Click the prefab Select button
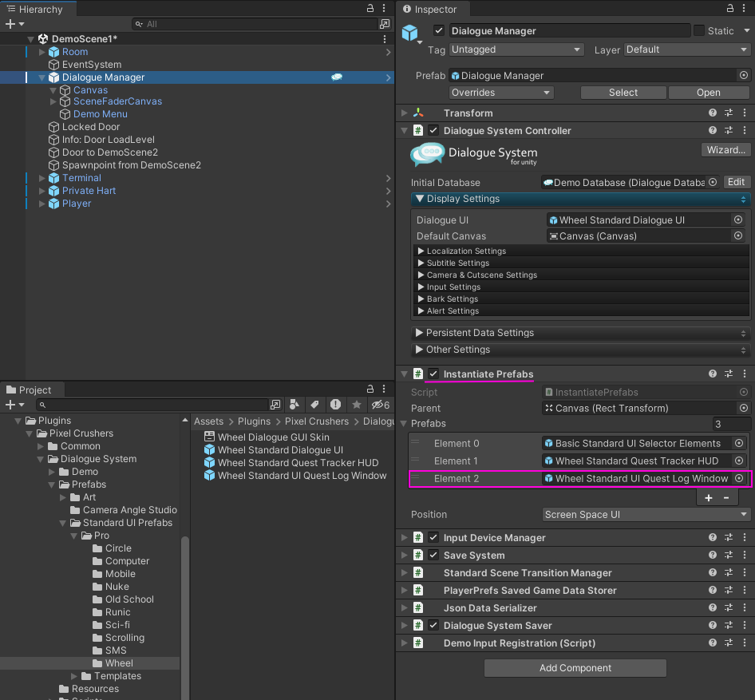Image resolution: width=755 pixels, height=700 pixels. tap(623, 92)
